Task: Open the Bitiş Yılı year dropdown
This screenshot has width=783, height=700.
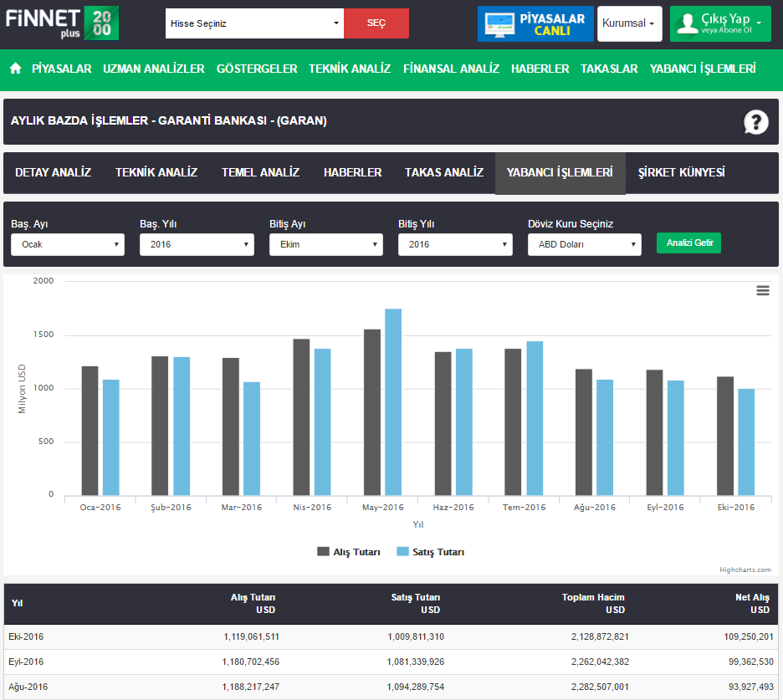Action: tap(455, 245)
